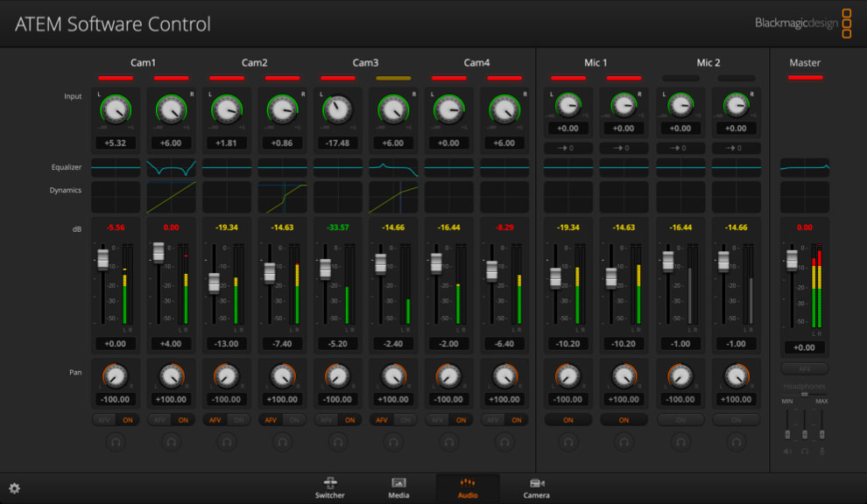The width and height of the screenshot is (867, 504).
Task: Open the Master Equalizer strip
Action: (x=804, y=166)
